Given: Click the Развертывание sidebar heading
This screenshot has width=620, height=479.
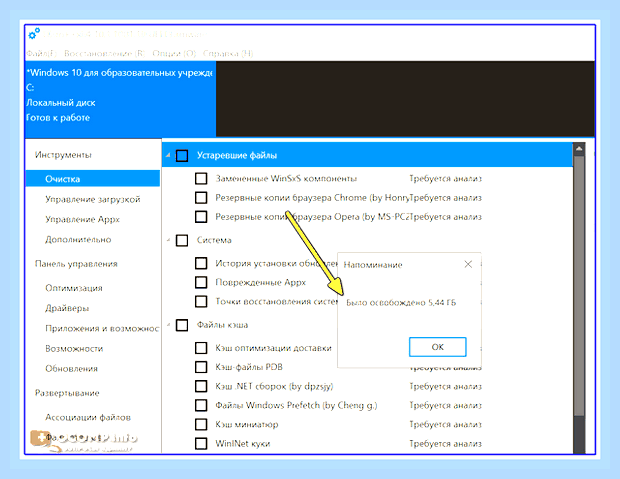Looking at the screenshot, I should click(x=67, y=393).
